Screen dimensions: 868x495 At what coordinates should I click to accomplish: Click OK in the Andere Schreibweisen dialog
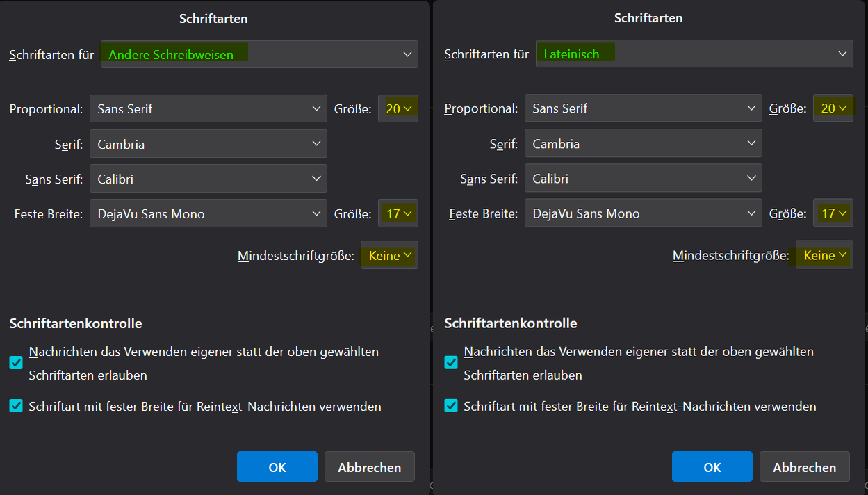coord(277,467)
